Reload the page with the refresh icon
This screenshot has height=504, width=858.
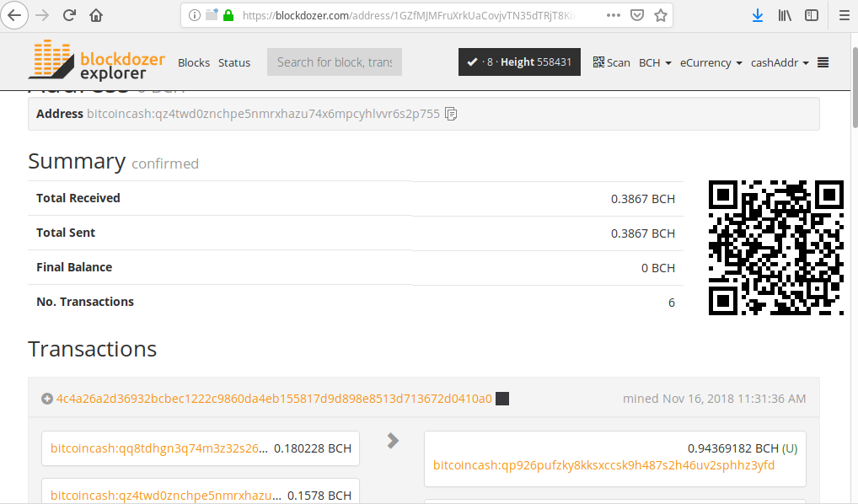(x=69, y=15)
